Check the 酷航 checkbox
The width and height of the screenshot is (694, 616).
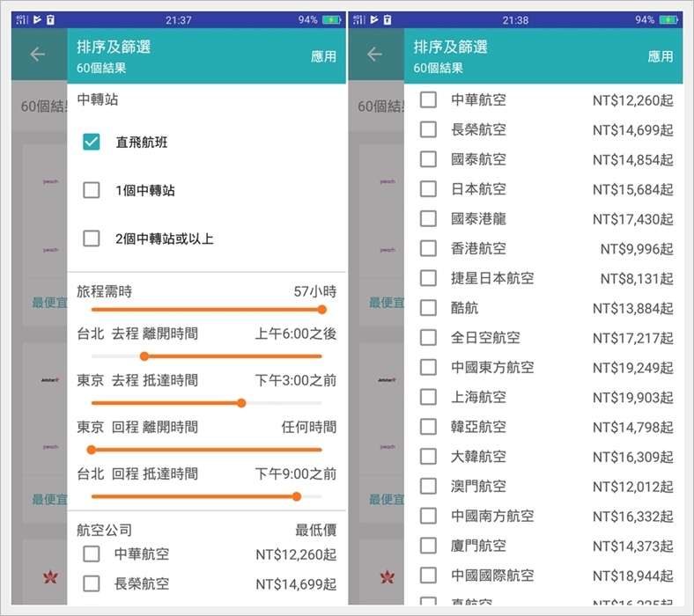[428, 308]
